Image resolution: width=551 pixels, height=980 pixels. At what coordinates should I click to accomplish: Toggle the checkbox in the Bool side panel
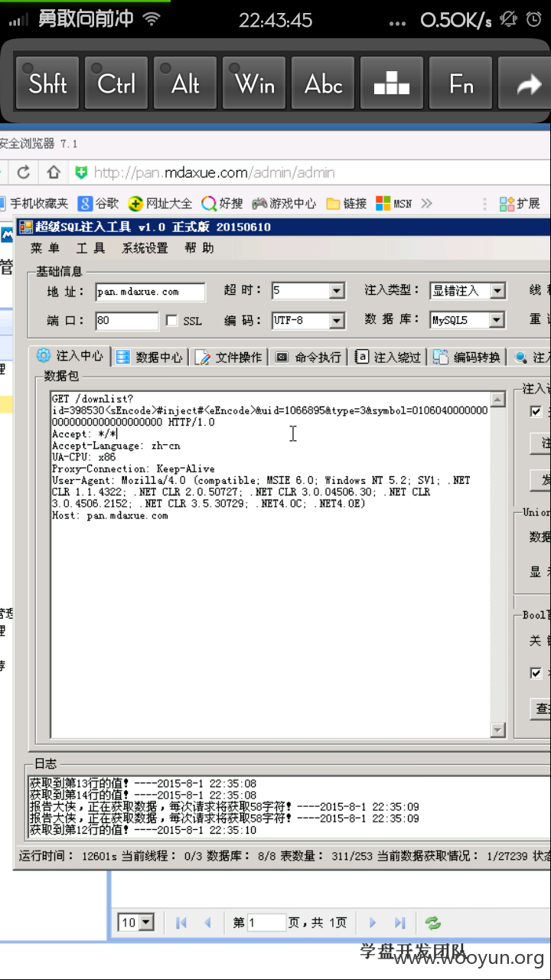(536, 673)
